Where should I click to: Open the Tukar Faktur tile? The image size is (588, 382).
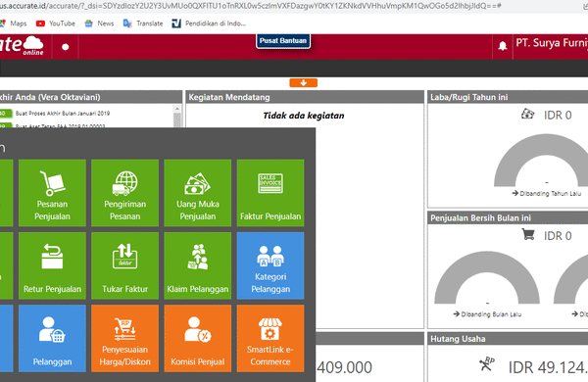[124, 265]
